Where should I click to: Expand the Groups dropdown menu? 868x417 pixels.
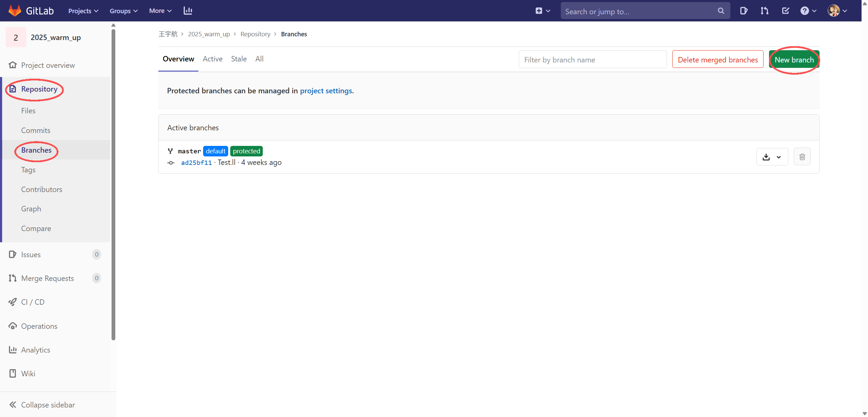coord(123,11)
